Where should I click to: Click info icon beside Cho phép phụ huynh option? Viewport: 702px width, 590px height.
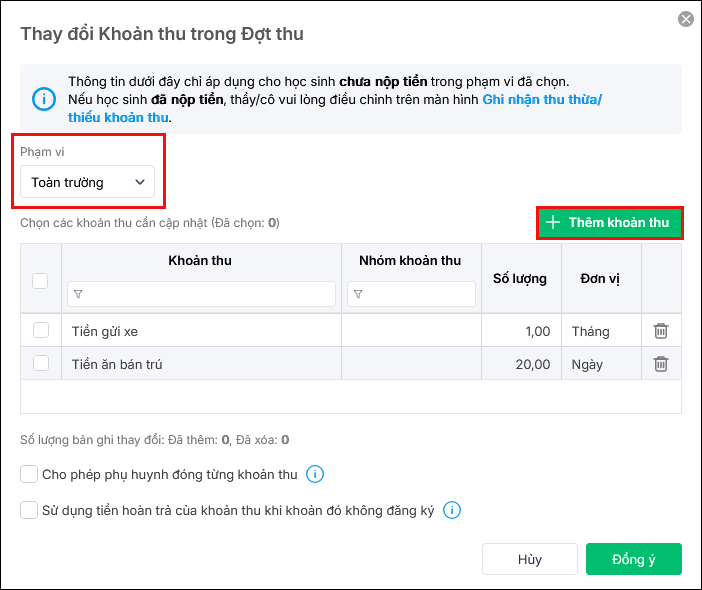(x=314, y=474)
